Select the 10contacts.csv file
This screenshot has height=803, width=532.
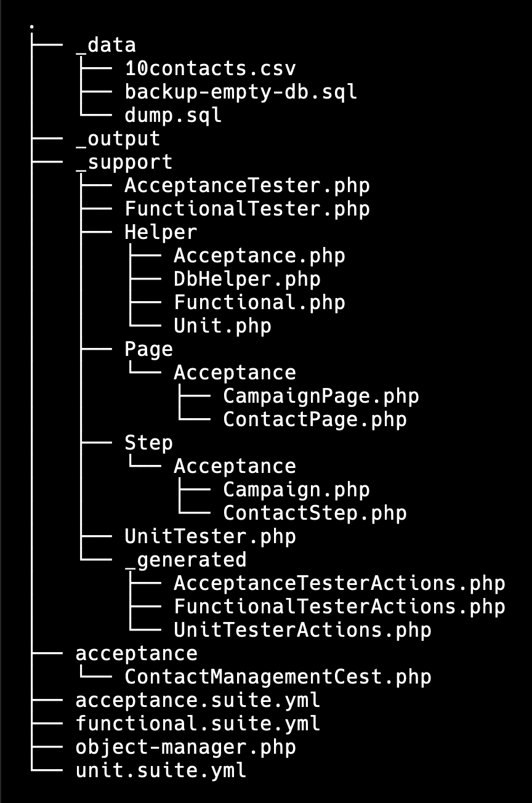click(x=210, y=68)
